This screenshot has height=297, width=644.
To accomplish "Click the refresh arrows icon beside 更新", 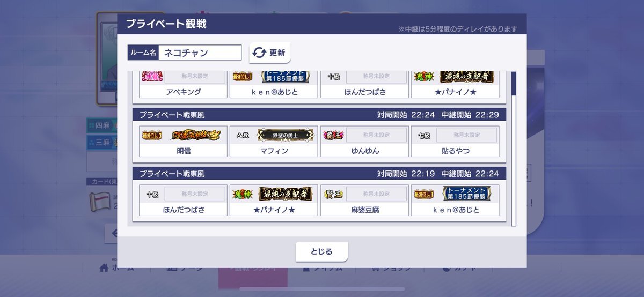I will pos(260,53).
